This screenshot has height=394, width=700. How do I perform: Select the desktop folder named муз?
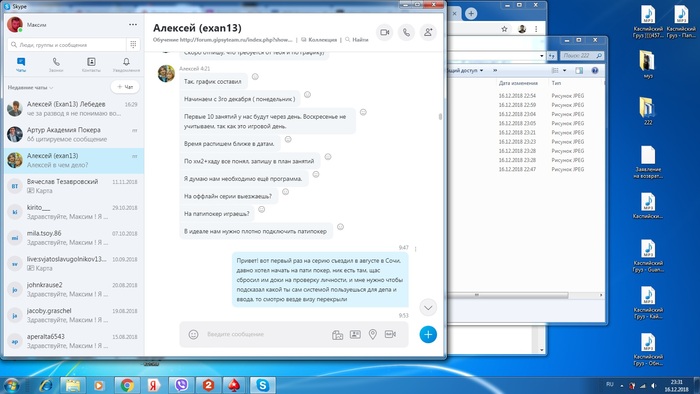[x=648, y=64]
